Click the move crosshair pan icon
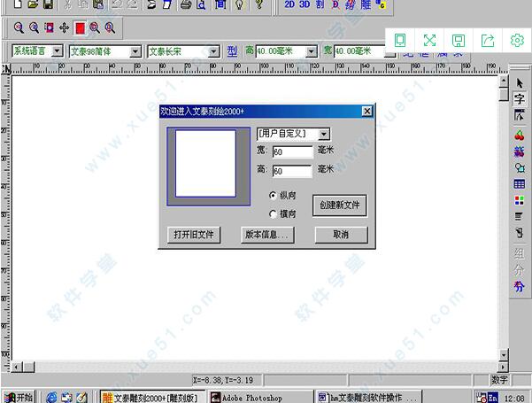The image size is (532, 403). pyautogui.click(x=65, y=28)
